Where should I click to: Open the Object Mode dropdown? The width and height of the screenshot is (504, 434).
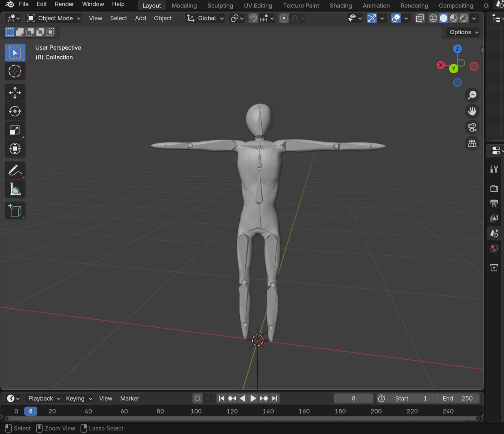(54, 18)
